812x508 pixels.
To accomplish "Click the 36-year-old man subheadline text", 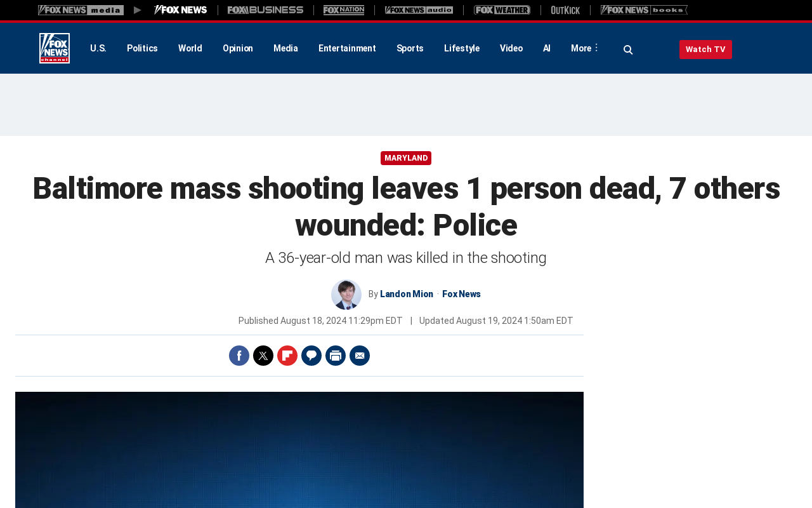I will (406, 258).
